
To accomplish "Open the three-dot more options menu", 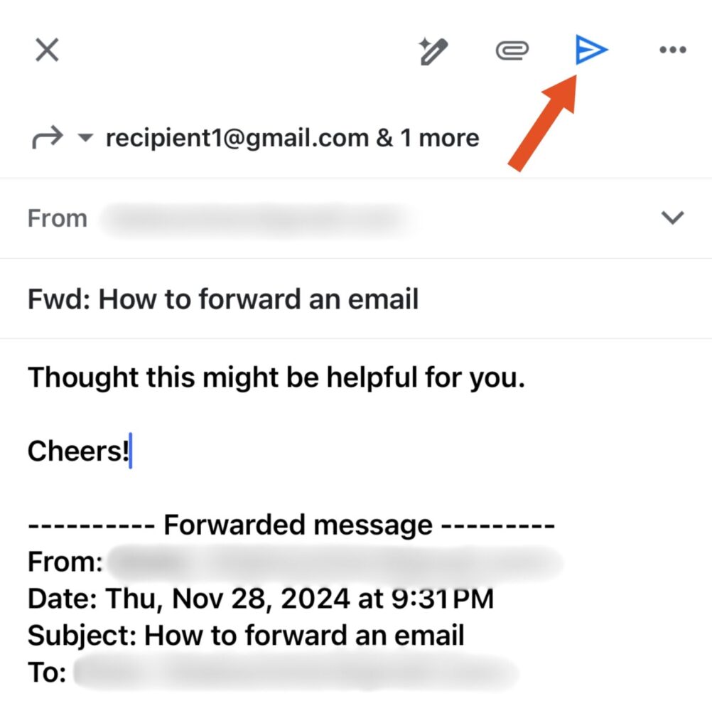I will point(672,50).
